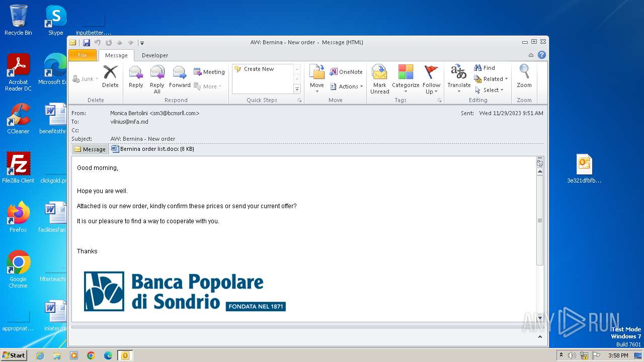Image resolution: width=644 pixels, height=362 pixels.
Task: Open the Select dropdown
Action: coord(489,90)
